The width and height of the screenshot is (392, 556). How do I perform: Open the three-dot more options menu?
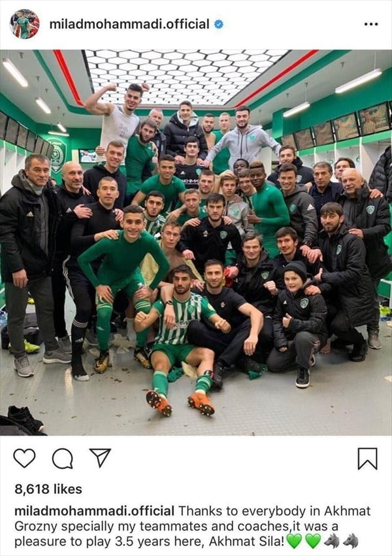coord(371,24)
